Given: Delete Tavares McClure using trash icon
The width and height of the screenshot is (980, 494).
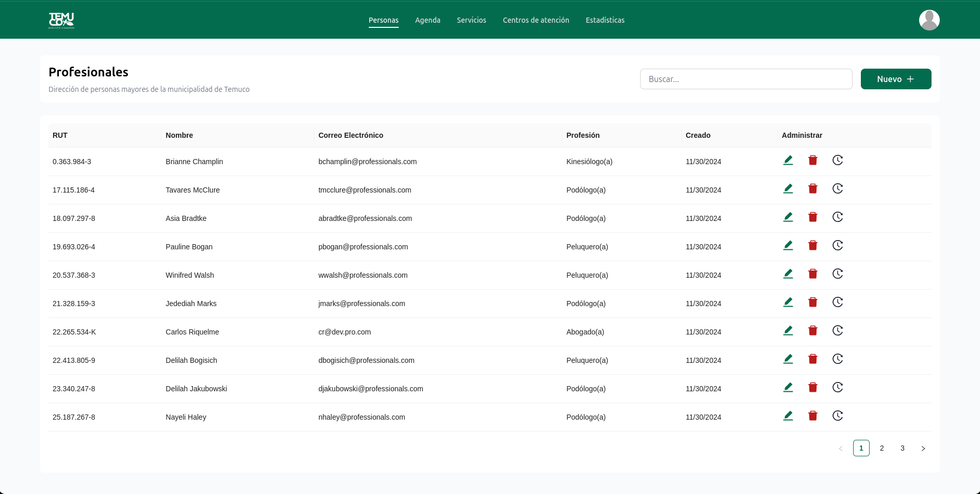Looking at the screenshot, I should tap(813, 189).
